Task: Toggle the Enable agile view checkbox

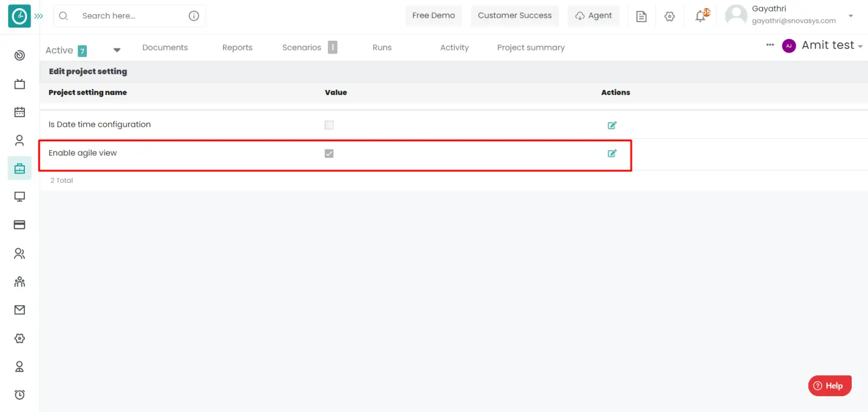Action: click(329, 153)
